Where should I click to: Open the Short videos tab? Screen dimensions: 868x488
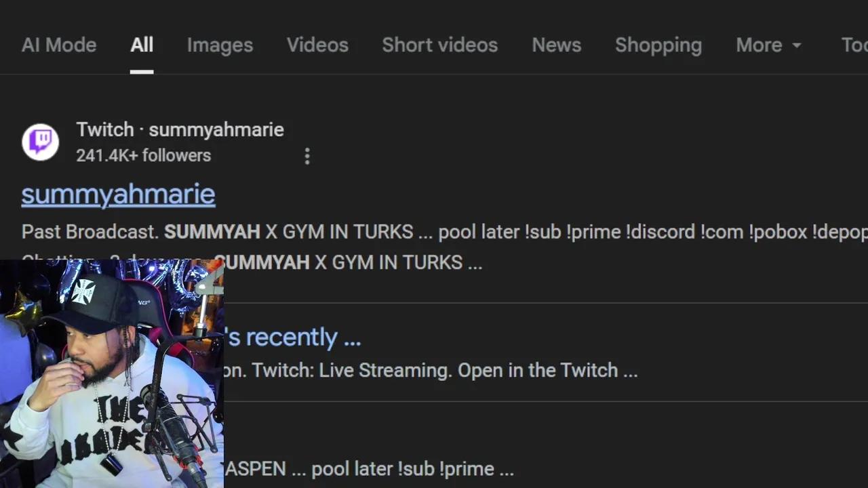coord(439,45)
